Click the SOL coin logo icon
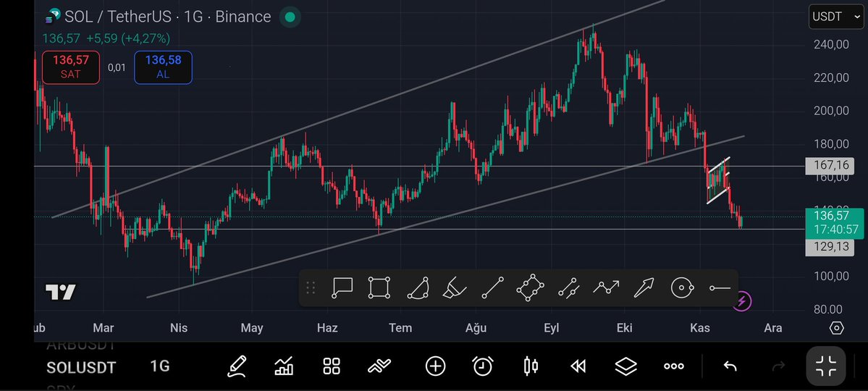This screenshot has width=868, height=391. [x=53, y=17]
